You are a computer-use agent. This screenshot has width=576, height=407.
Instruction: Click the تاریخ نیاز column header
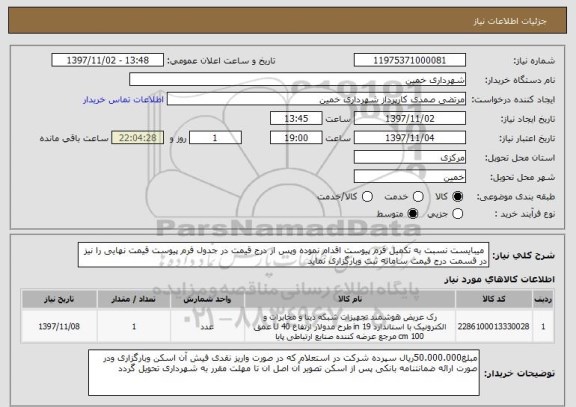click(x=59, y=299)
